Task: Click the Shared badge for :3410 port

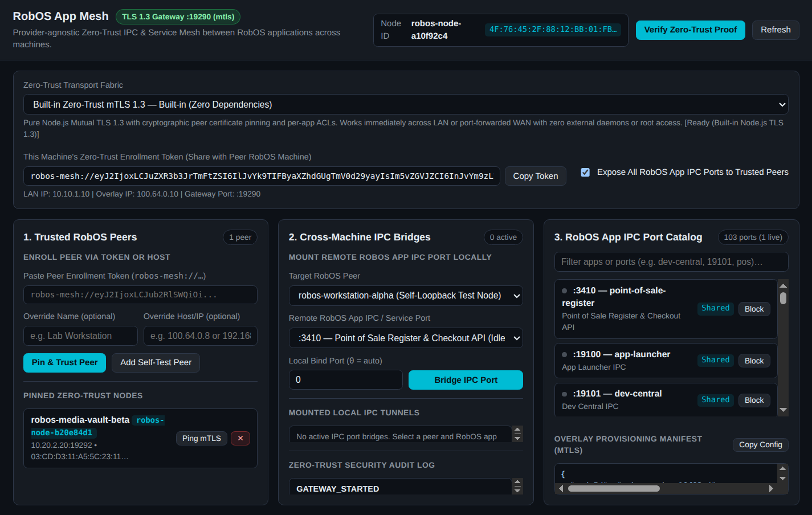Action: click(x=716, y=308)
